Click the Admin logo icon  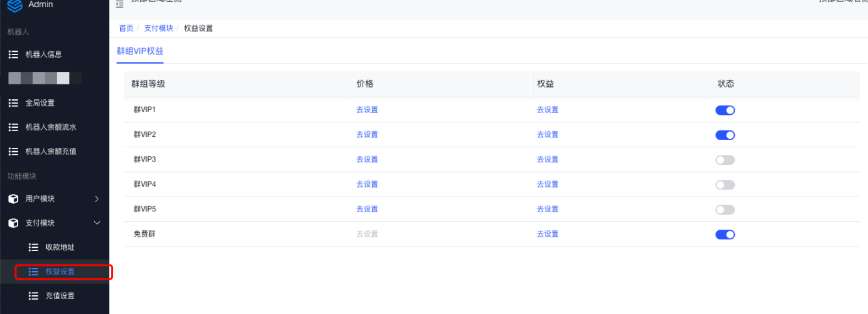coord(14,5)
